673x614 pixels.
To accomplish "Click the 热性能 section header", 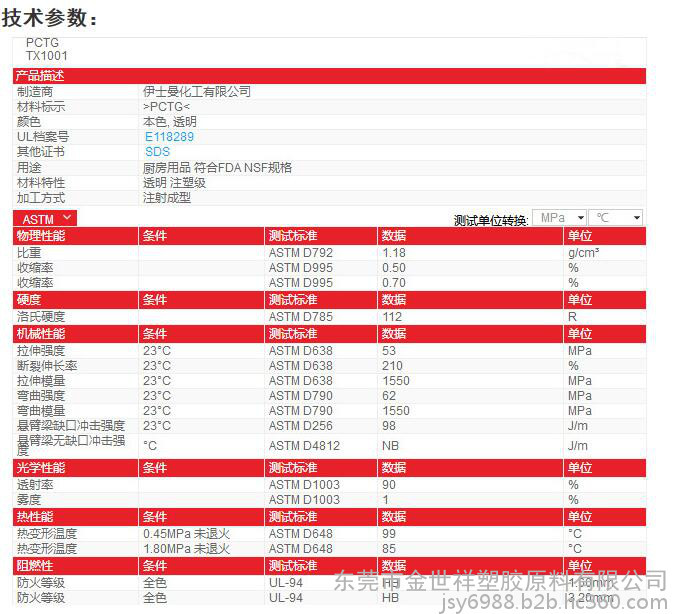I will coord(34,517).
